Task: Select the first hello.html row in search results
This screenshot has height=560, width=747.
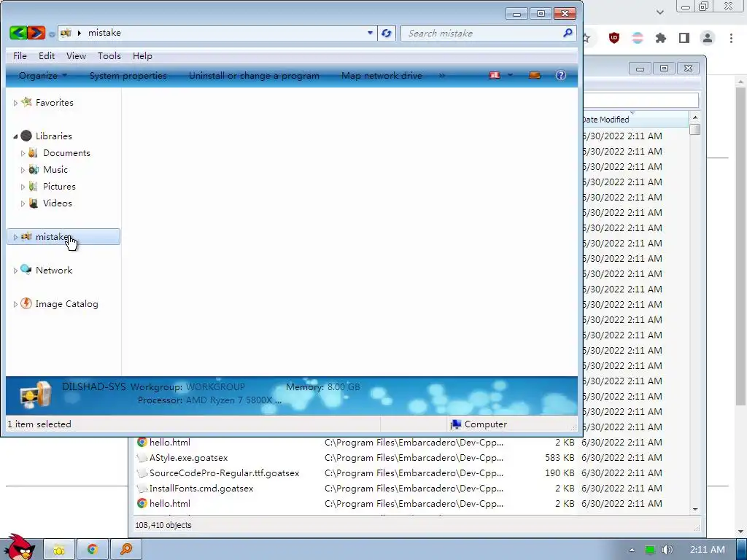Action: [355, 443]
